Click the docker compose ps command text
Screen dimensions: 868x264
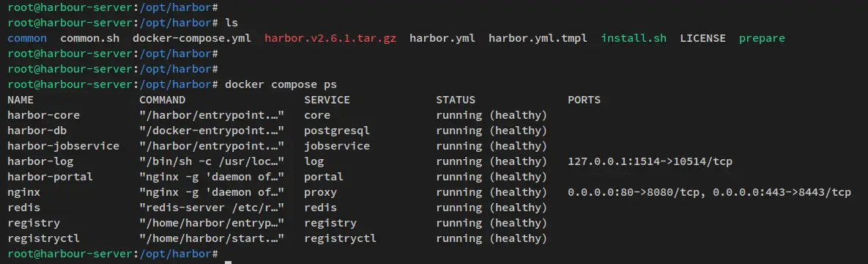[281, 85]
